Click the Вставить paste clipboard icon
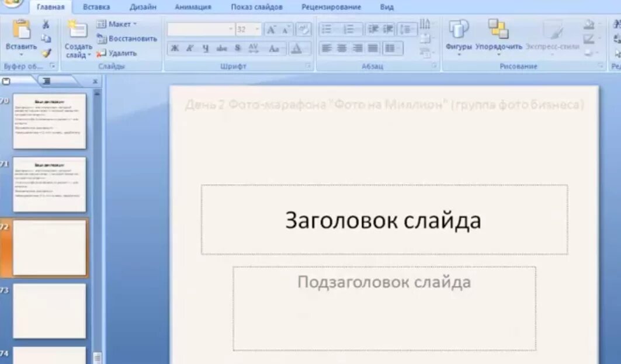This screenshot has height=364, width=621. 21,30
